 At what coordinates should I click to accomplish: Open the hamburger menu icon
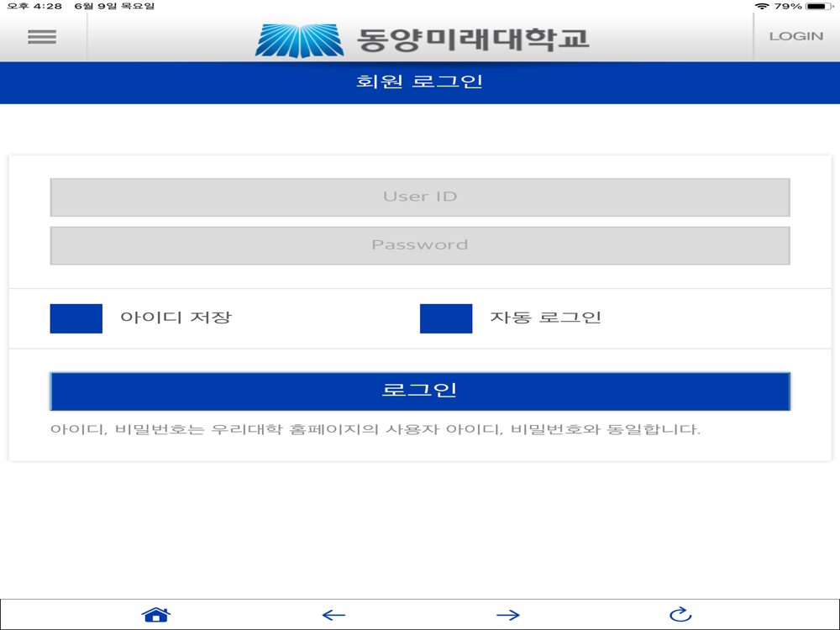(x=42, y=36)
